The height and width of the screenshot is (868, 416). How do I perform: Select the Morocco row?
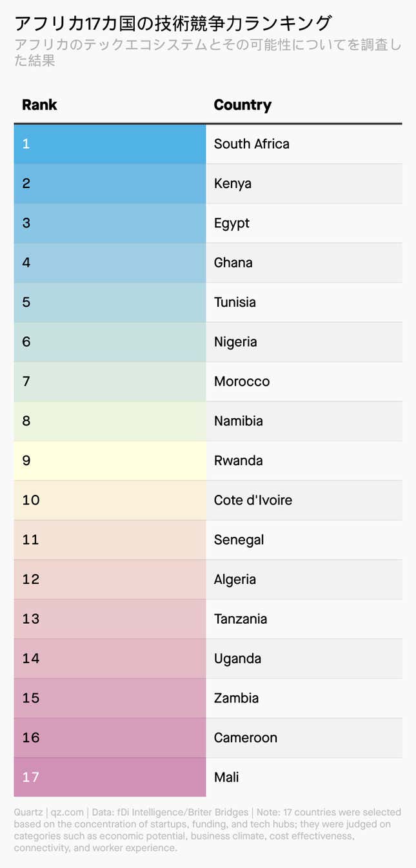click(x=208, y=381)
